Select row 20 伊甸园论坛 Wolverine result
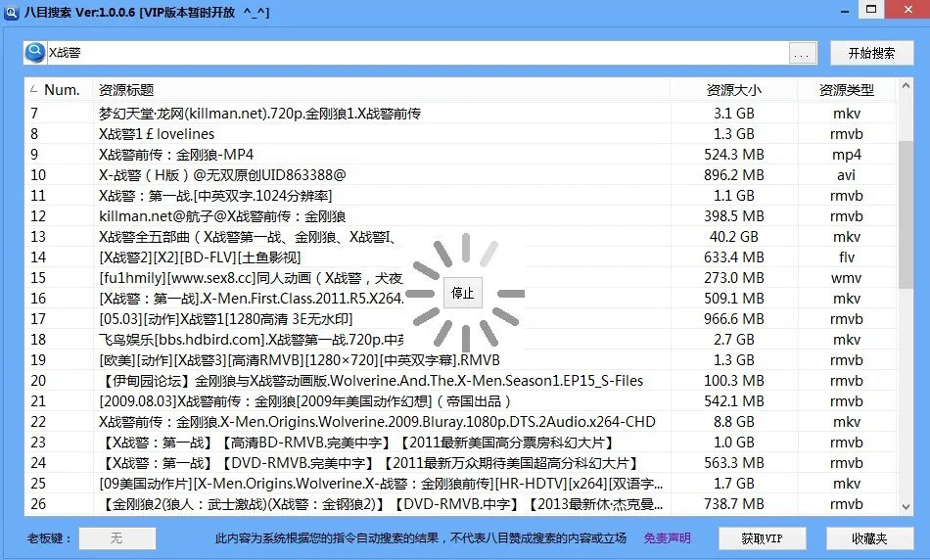 point(460,381)
